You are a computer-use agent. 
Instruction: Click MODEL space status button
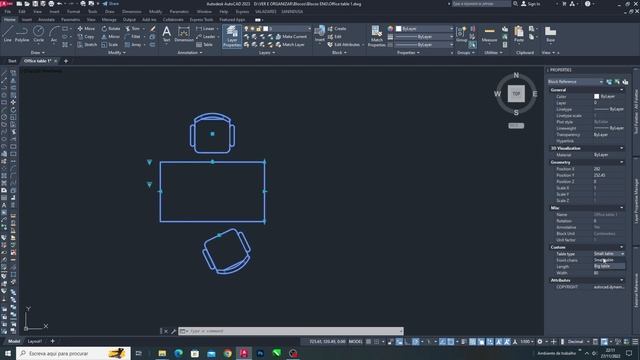[x=355, y=341]
